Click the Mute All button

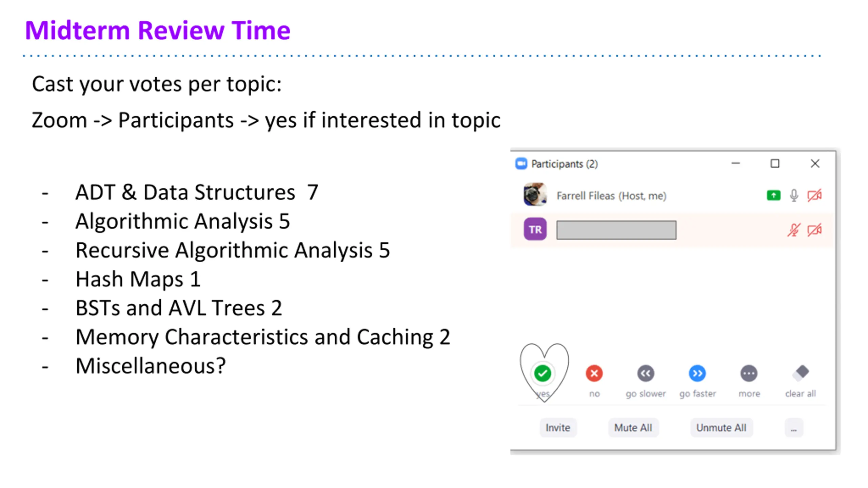point(633,428)
